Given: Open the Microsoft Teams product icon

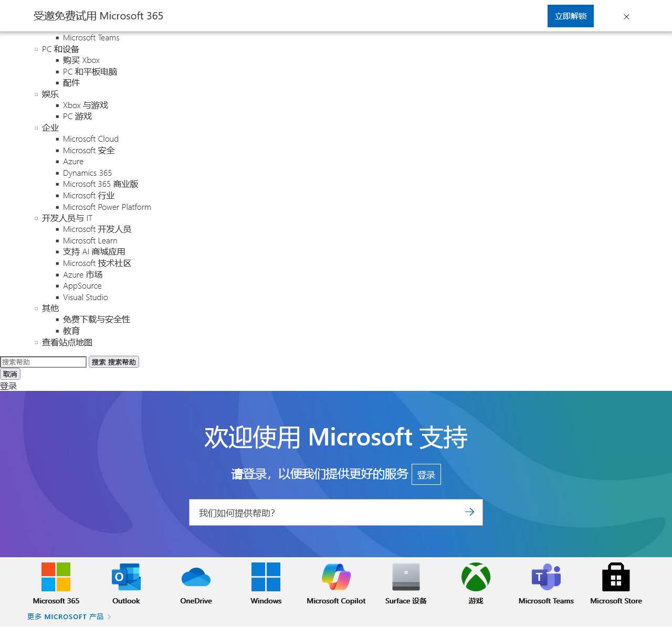Looking at the screenshot, I should tap(546, 577).
